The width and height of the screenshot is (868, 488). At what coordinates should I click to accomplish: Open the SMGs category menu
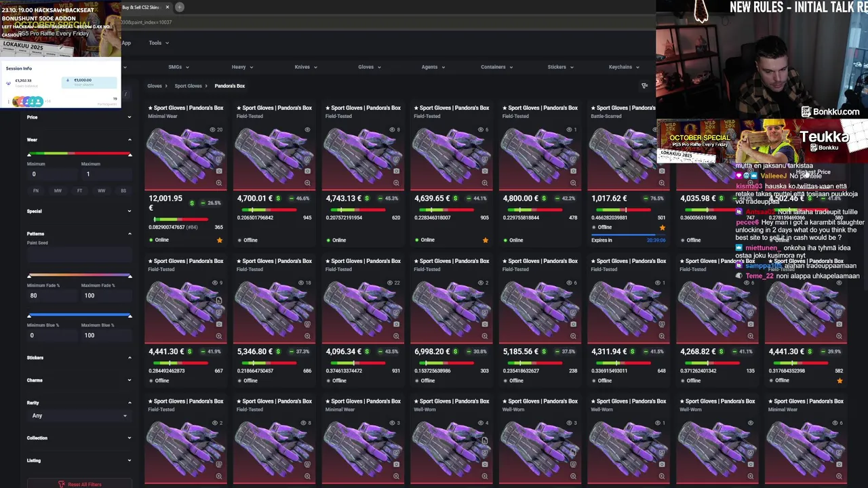point(178,67)
